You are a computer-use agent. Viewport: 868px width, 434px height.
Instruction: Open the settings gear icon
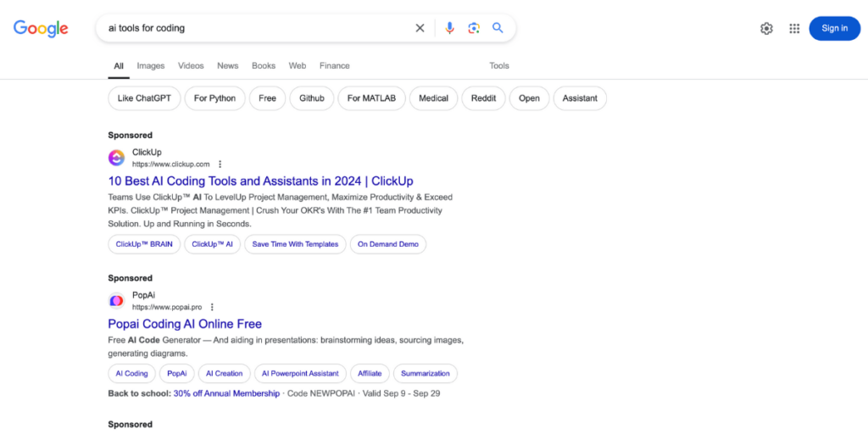pos(766,28)
